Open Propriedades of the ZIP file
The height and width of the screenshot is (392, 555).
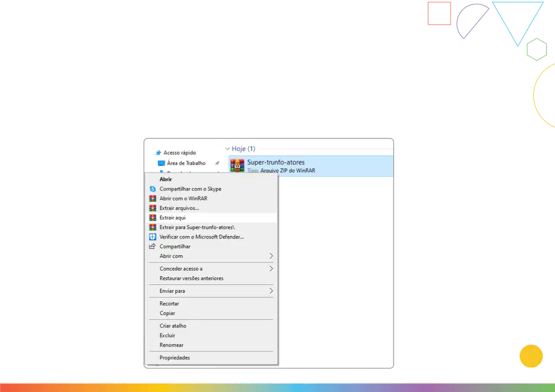click(212, 357)
